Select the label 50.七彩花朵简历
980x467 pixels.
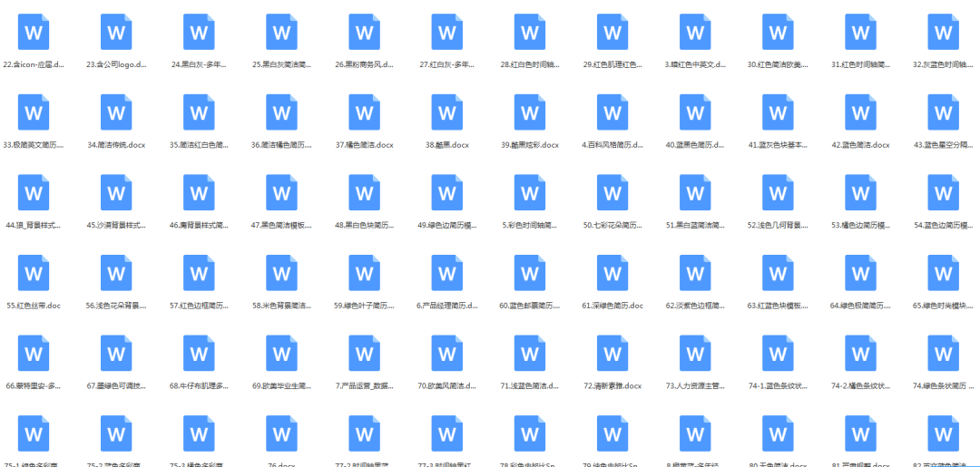coord(612,225)
